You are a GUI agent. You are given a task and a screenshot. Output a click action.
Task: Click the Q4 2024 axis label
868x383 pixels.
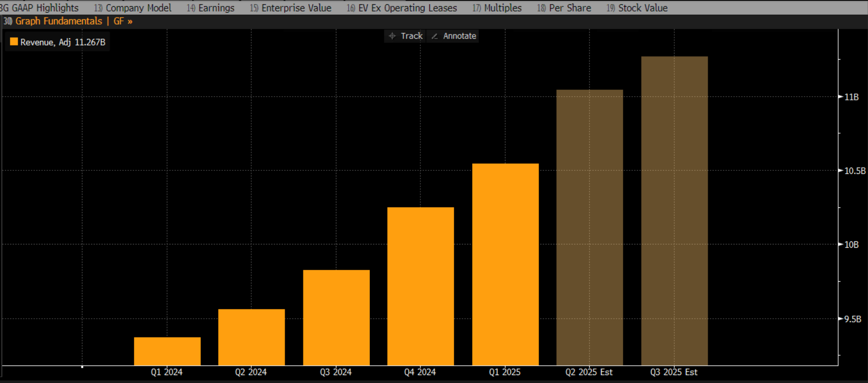tap(420, 372)
